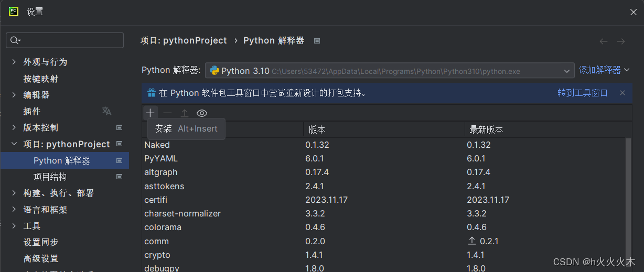Expand 工具 section
The height and width of the screenshot is (272, 644).
[x=14, y=226]
